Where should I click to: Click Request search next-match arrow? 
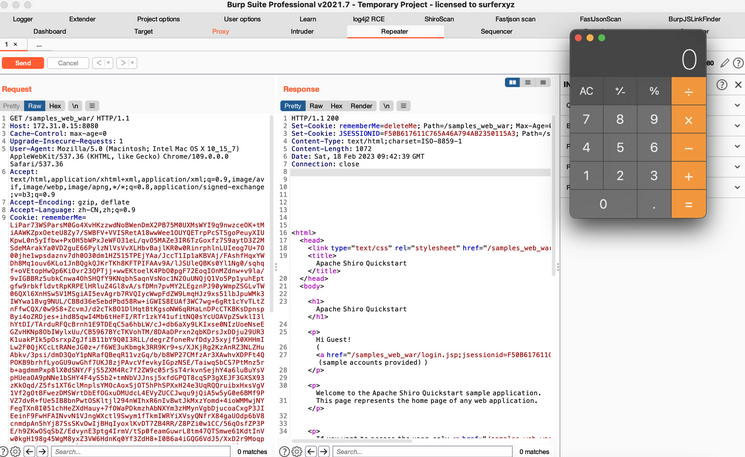(42, 451)
